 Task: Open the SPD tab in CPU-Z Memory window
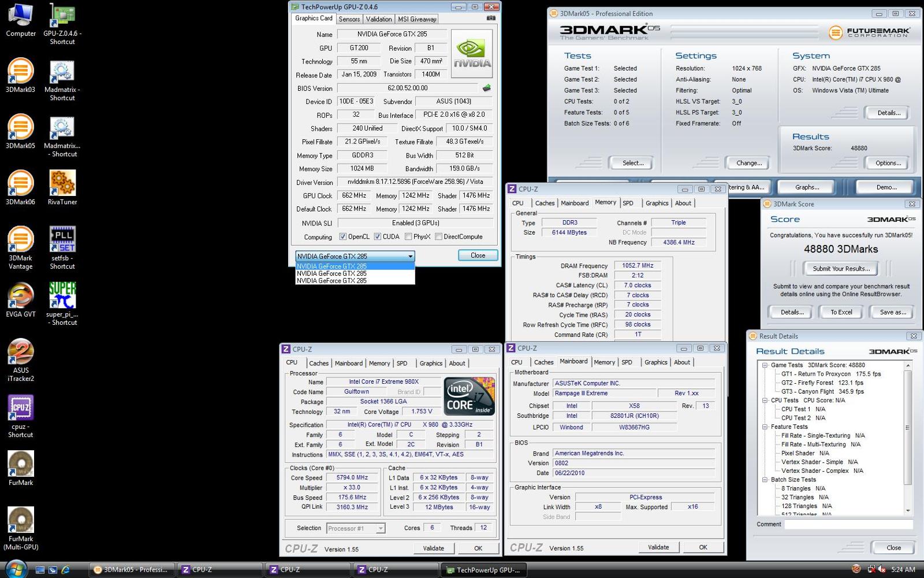click(628, 203)
